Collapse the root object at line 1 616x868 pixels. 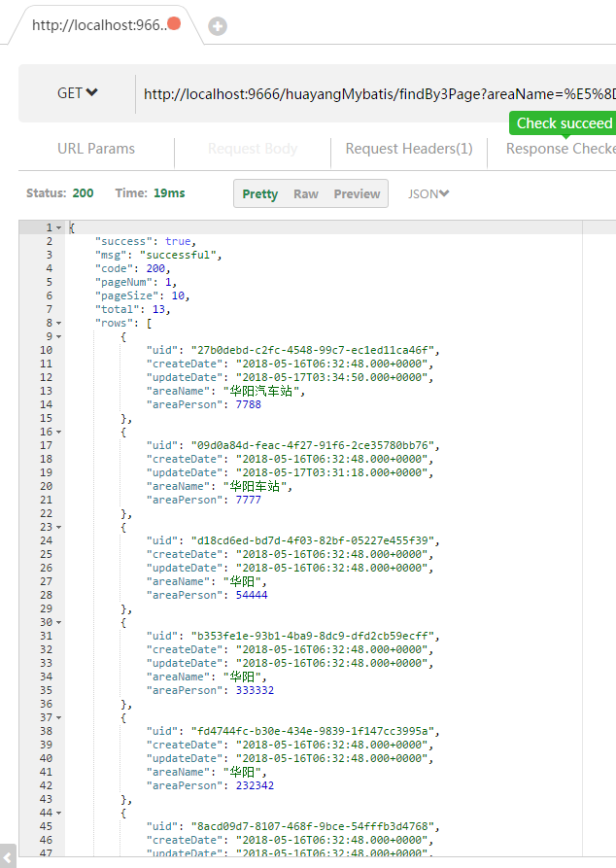[59, 228]
